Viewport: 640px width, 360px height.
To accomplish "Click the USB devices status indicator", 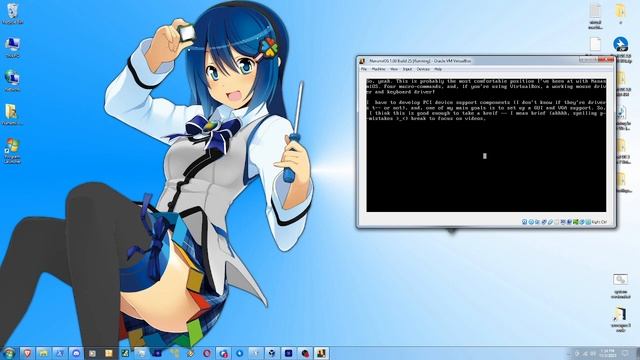I will (x=550, y=222).
